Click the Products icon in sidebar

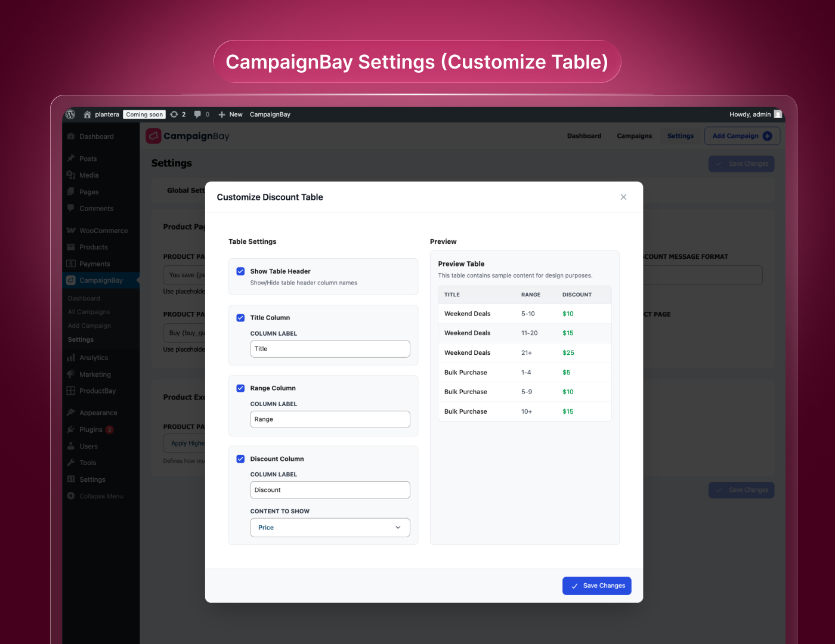coord(71,247)
